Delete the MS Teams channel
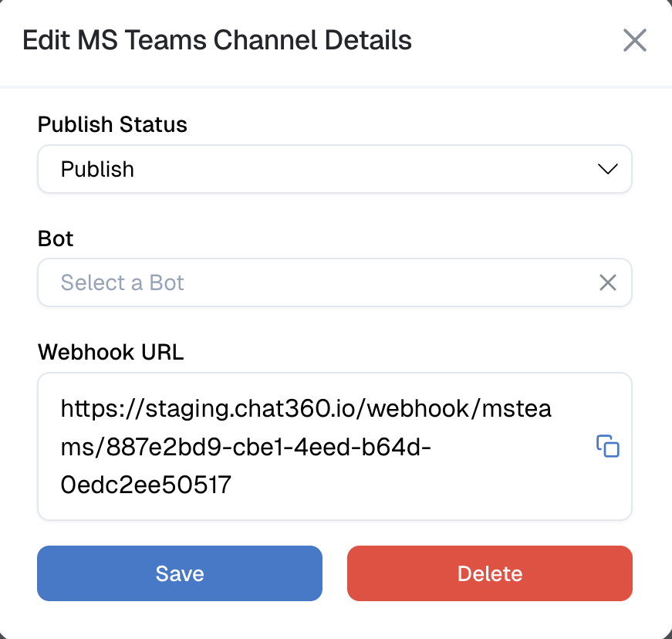 [490, 573]
